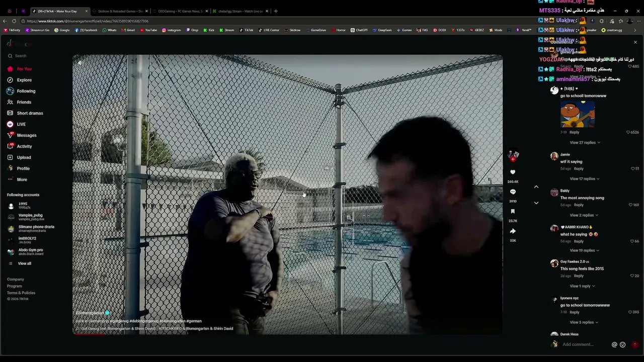Open comments via the speech bubble icon
This screenshot has height=362, width=644.
click(x=513, y=192)
